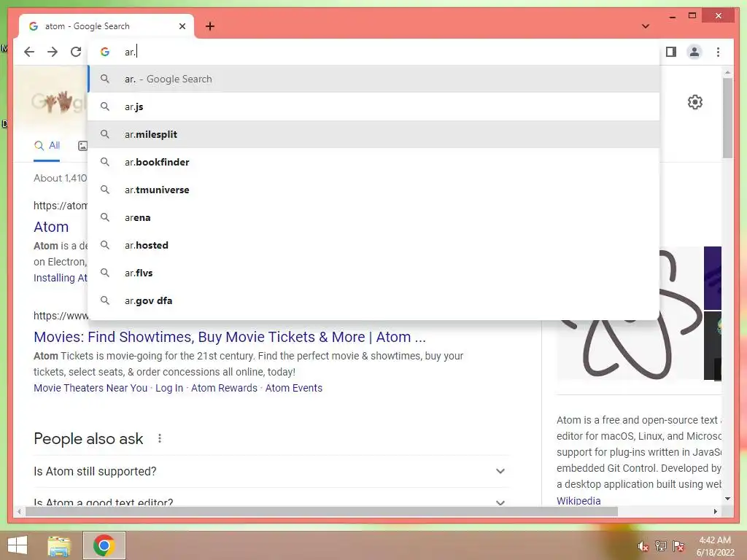The image size is (747, 560).
Task: Click the horizontal scrollbar thumb
Action: coord(322,511)
